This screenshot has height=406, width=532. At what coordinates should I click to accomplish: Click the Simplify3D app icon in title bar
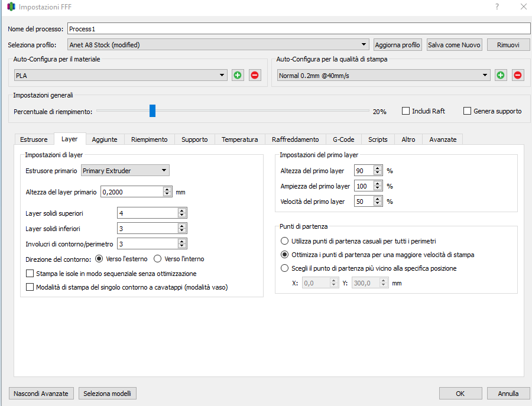(11, 7)
